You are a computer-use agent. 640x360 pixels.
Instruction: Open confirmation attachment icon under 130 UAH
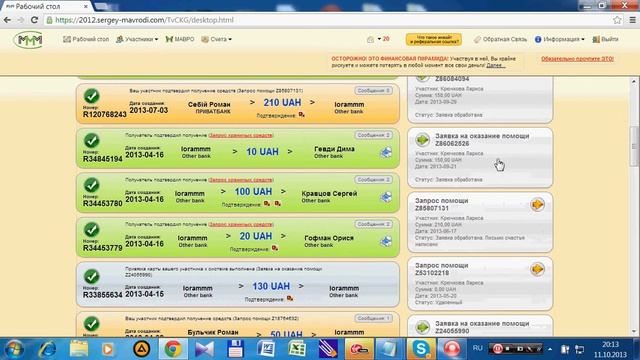pos(290,299)
